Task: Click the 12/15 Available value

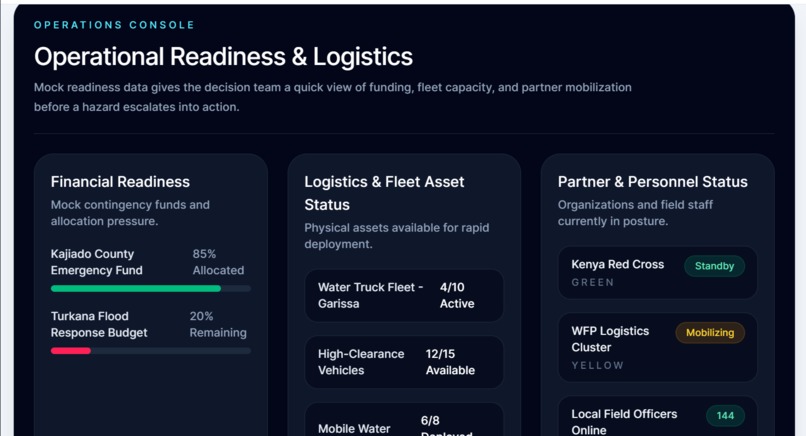Action: tap(450, 362)
